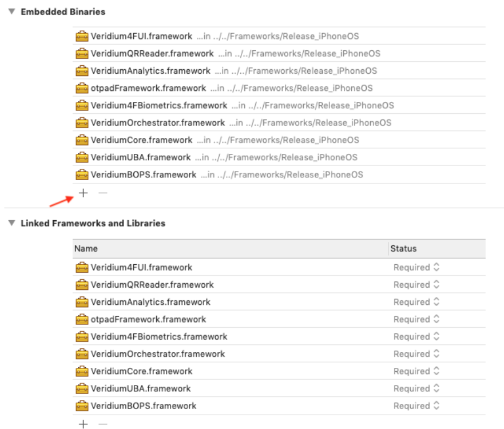Screen dimensions: 504x429
Task: Click toolbox icon of embedded VeridiumQRReader.framework
Action: [82, 53]
